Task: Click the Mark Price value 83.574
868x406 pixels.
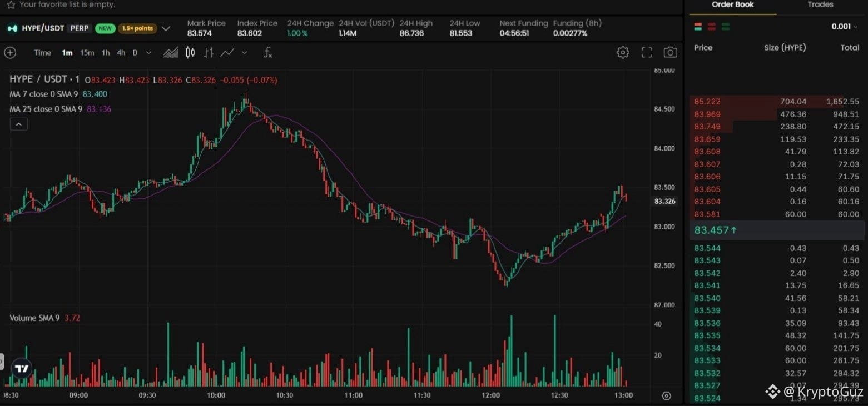Action: point(200,33)
